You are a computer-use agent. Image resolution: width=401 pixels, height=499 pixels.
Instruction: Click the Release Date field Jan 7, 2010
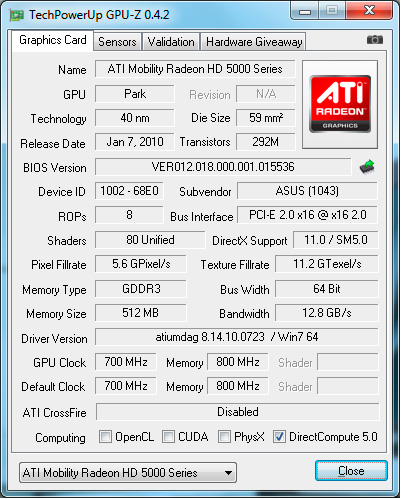coord(135,142)
